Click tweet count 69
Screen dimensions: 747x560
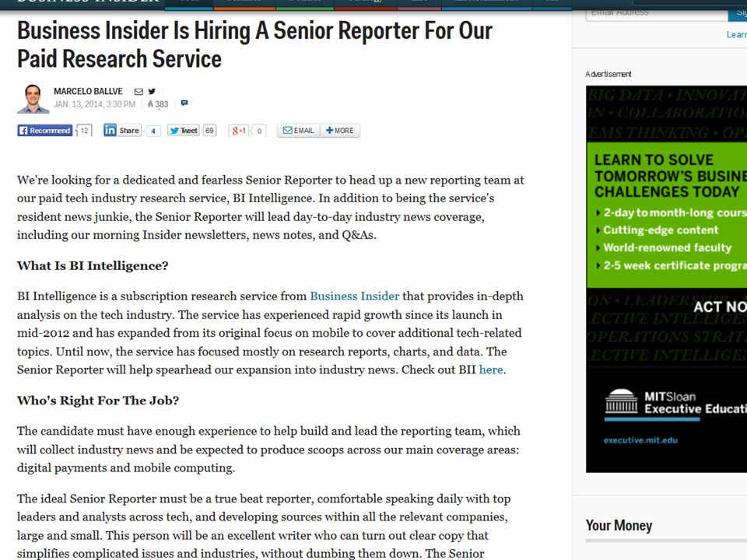click(x=209, y=131)
